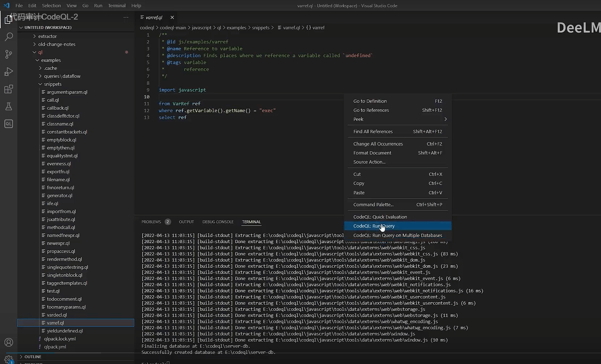Image resolution: width=601 pixels, height=364 pixels.
Task: Open the Testing flask icon view
Action: 9,106
